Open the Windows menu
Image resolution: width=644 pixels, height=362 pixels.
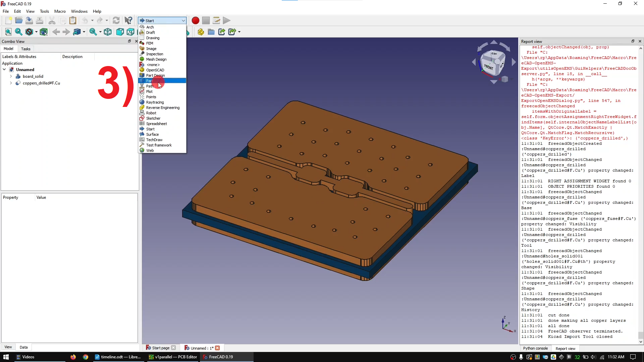tap(79, 11)
